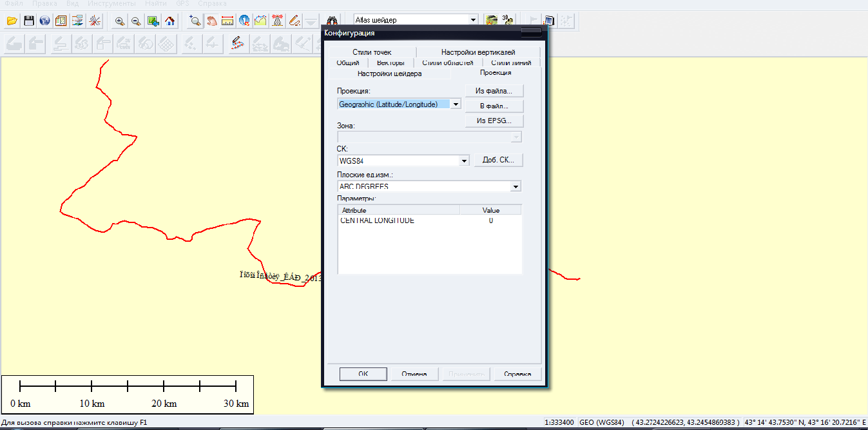Click the binoculars search icon

point(333,21)
